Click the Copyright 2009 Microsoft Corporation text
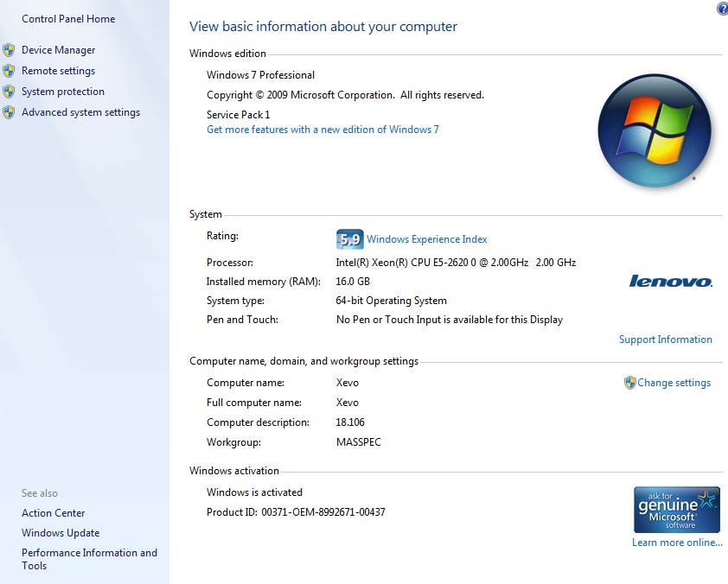Screen dimensions: 728x584 (345, 95)
